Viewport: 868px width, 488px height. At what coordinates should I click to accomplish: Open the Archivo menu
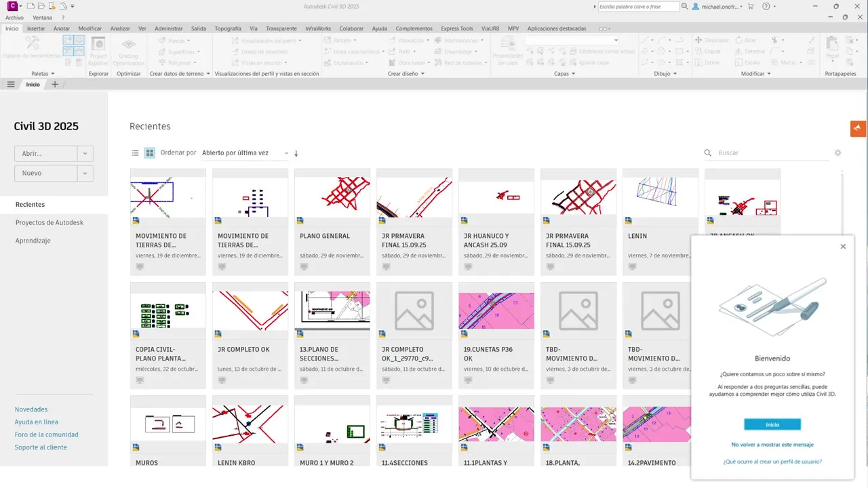pyautogui.click(x=15, y=18)
